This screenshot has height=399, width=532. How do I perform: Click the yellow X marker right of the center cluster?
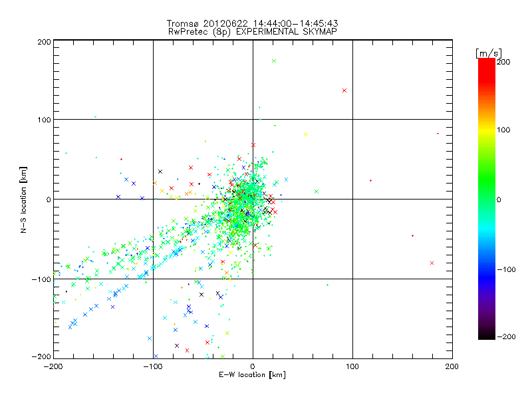tap(305, 134)
